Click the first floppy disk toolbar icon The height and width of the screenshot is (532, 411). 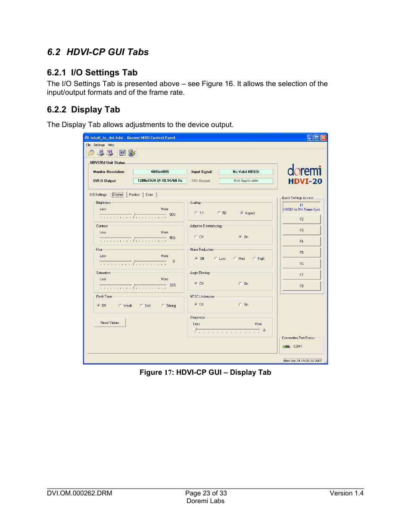coord(100,153)
